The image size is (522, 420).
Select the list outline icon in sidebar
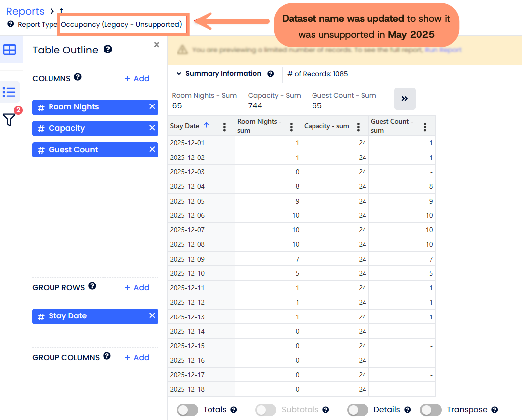coord(10,92)
